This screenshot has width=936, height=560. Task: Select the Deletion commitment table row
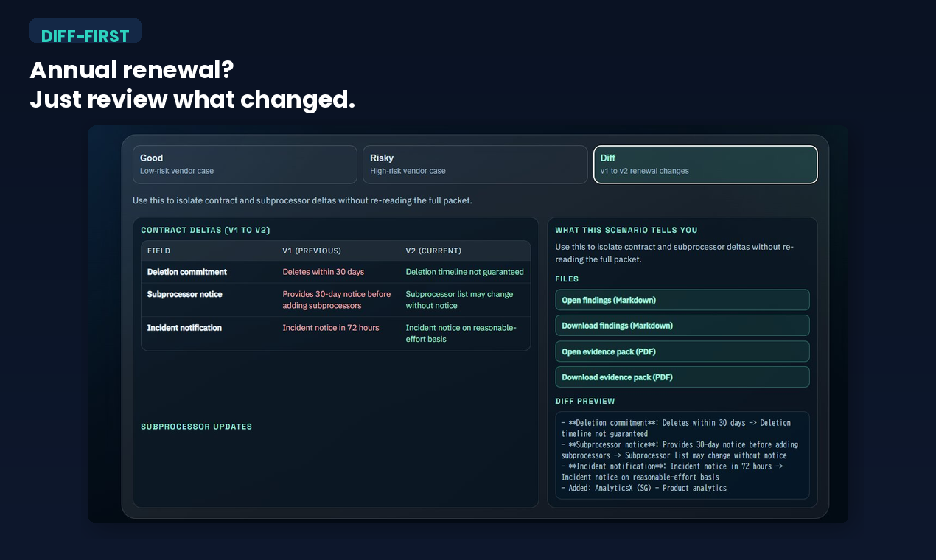coord(335,272)
